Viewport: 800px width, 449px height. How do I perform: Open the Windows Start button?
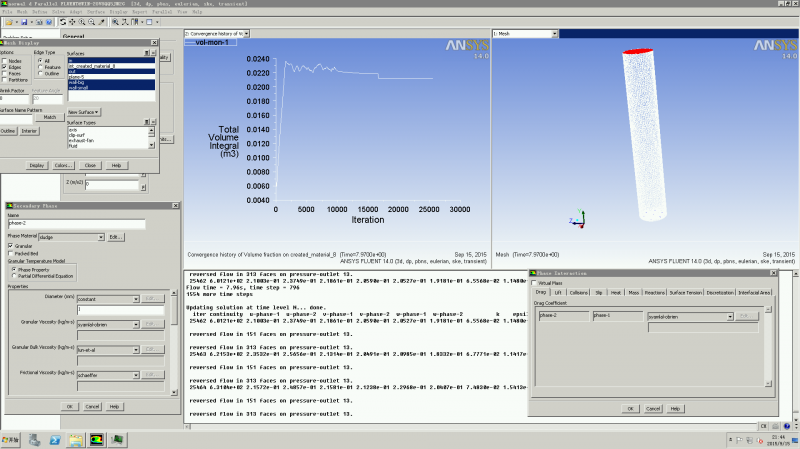point(12,440)
